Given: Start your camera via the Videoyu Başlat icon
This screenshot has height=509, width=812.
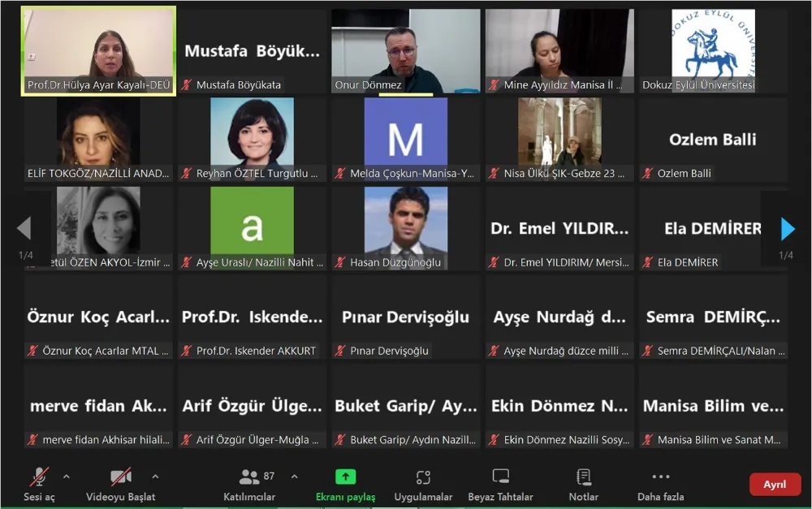Looking at the screenshot, I should (x=120, y=478).
